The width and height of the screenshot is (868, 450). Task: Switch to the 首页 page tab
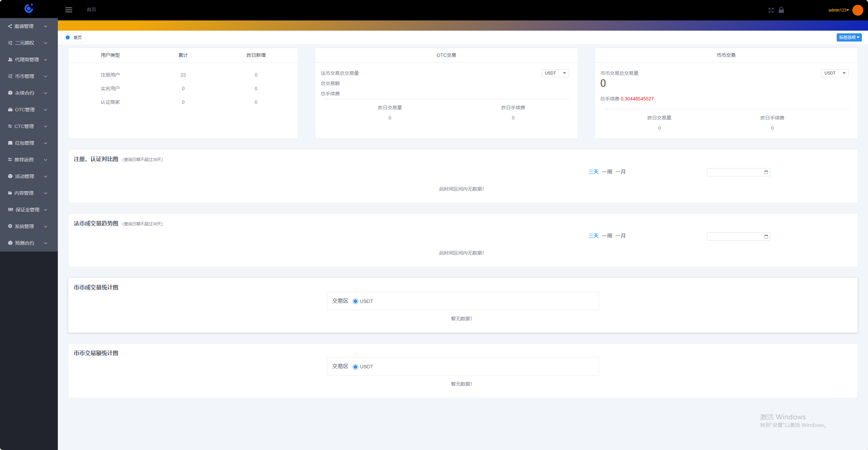click(74, 37)
